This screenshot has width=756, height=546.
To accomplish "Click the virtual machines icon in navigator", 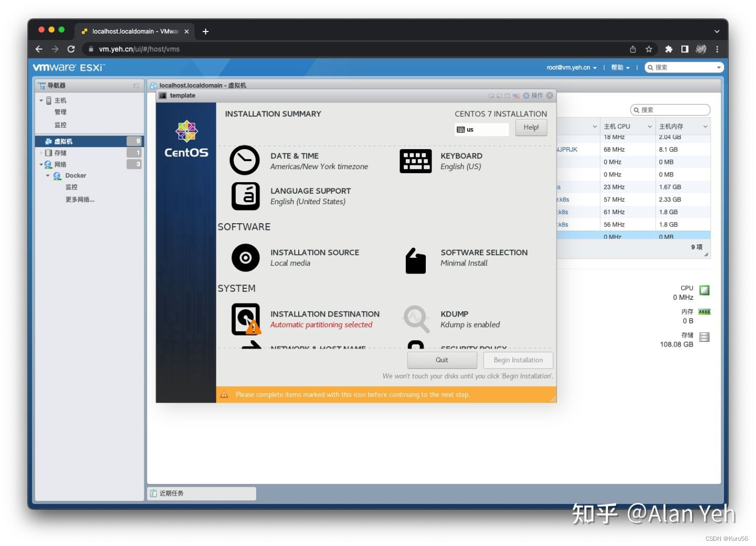I will (48, 141).
